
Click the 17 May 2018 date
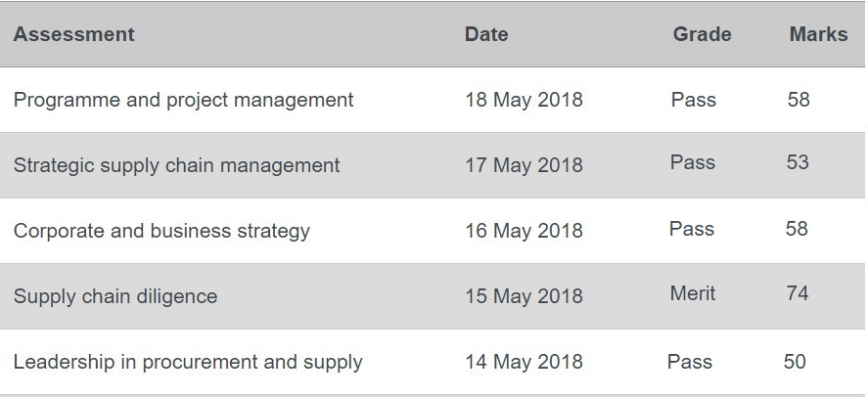(x=524, y=165)
